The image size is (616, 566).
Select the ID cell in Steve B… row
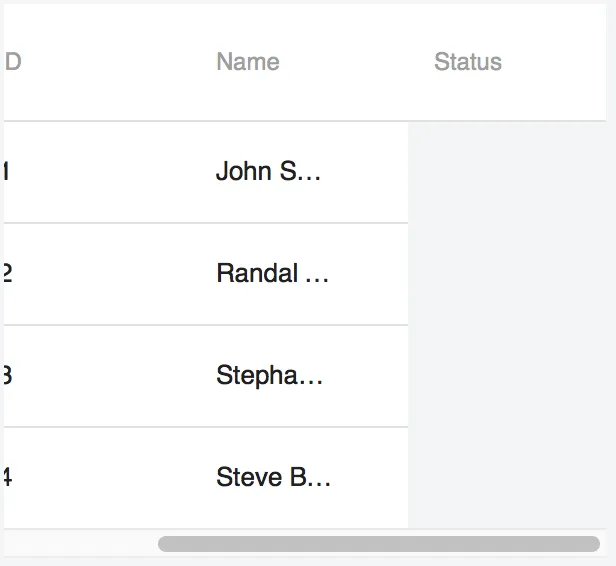(x=8, y=478)
